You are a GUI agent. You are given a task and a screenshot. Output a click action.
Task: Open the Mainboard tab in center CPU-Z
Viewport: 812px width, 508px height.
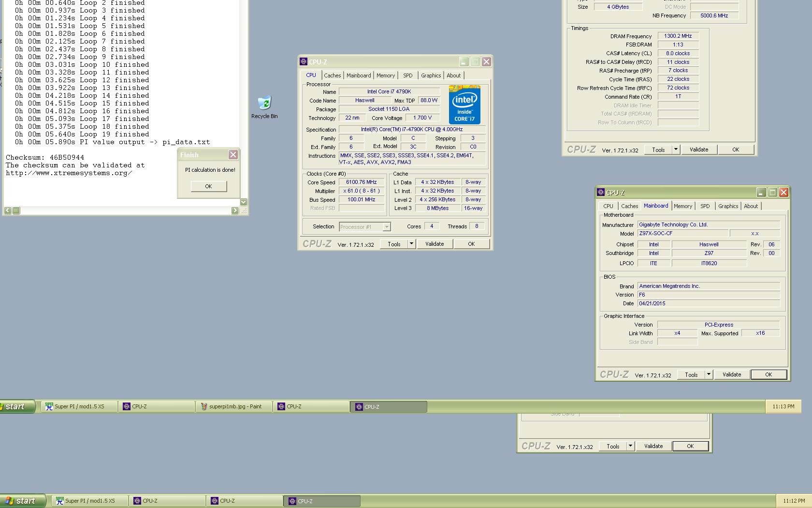click(359, 75)
